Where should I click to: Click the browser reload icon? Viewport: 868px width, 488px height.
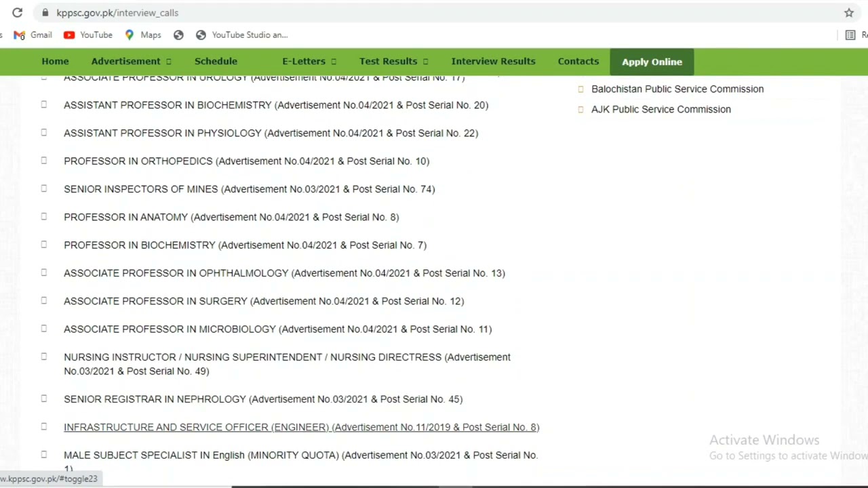pyautogui.click(x=17, y=12)
